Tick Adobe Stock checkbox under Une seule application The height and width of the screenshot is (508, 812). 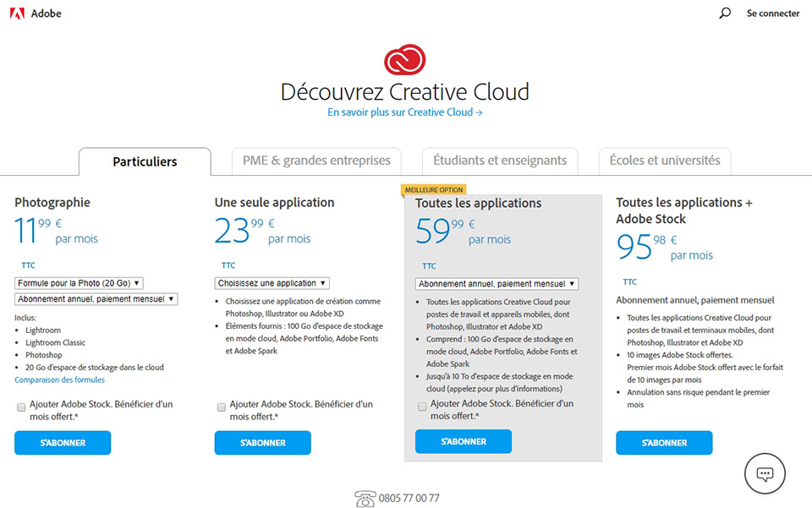(221, 407)
